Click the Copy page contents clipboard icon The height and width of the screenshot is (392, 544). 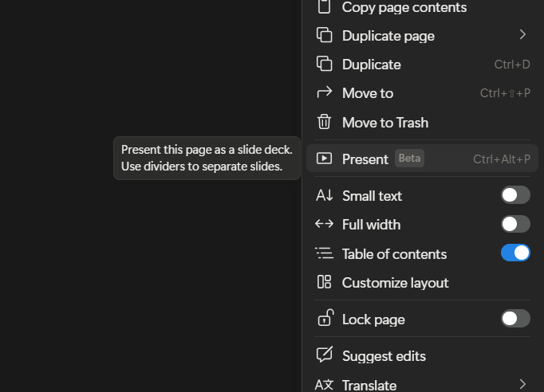(x=324, y=6)
